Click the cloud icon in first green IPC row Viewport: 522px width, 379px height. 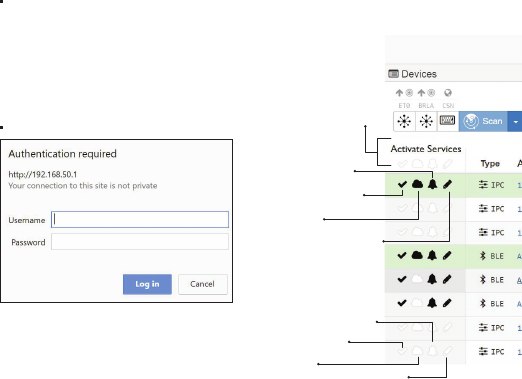click(x=417, y=184)
